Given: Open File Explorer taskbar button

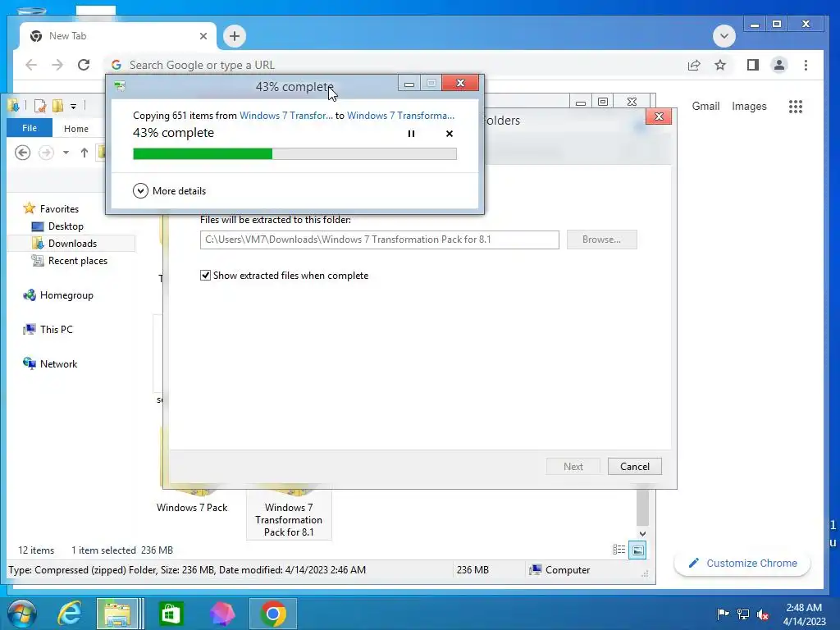Looking at the screenshot, I should [120, 614].
